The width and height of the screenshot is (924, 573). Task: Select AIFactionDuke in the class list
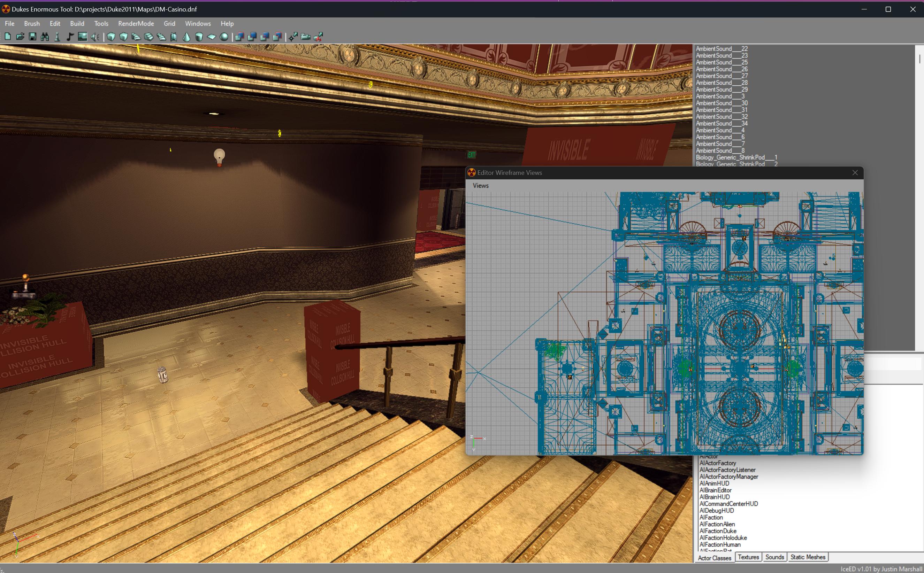tap(718, 531)
